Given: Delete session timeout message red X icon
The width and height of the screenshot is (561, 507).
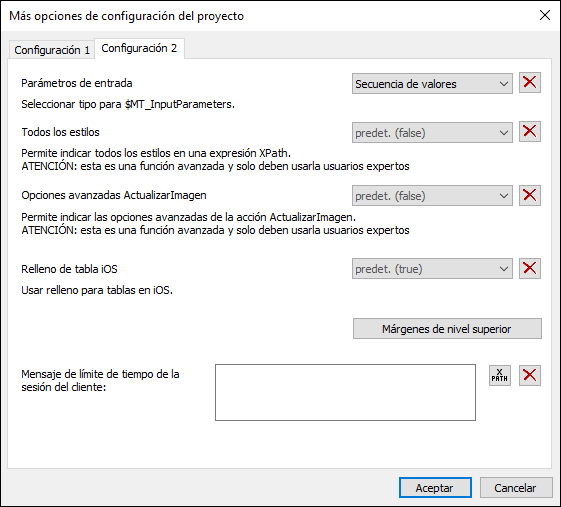Looking at the screenshot, I should (530, 375).
